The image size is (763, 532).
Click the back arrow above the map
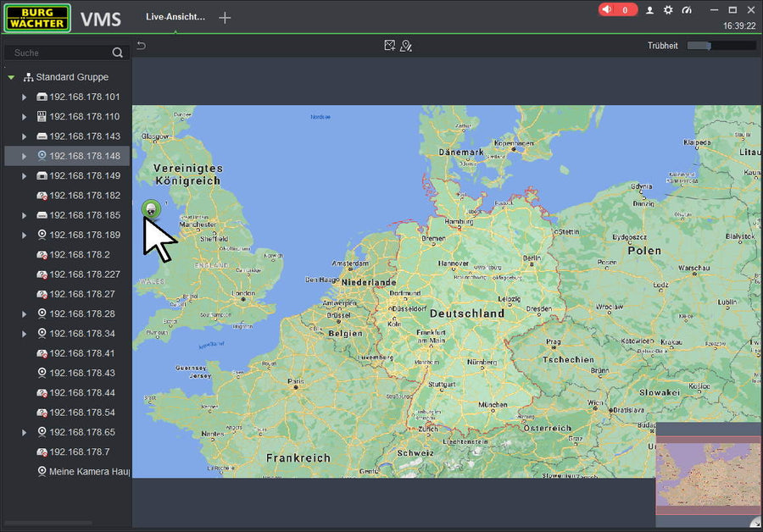(142, 46)
